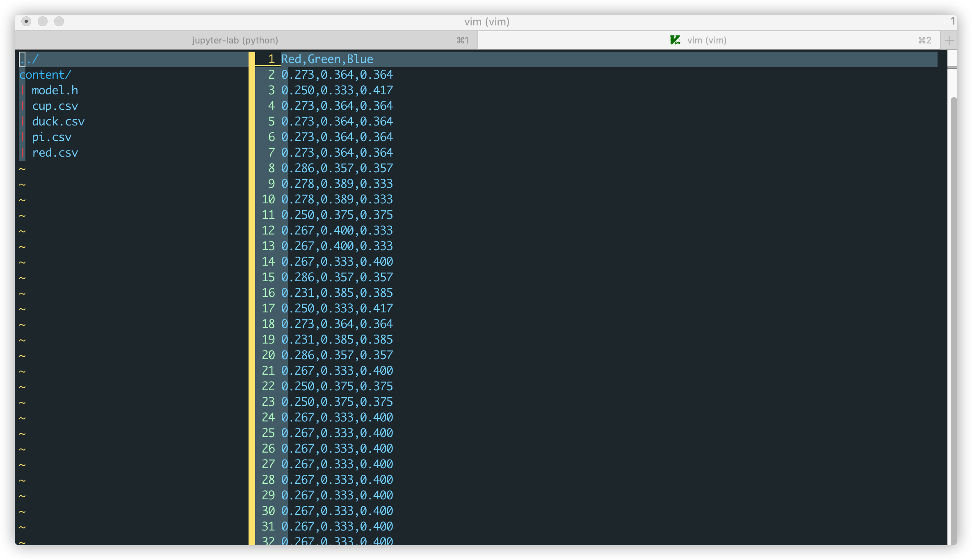Switch to the vim (vim) tab
The width and height of the screenshot is (972, 560).
(709, 40)
